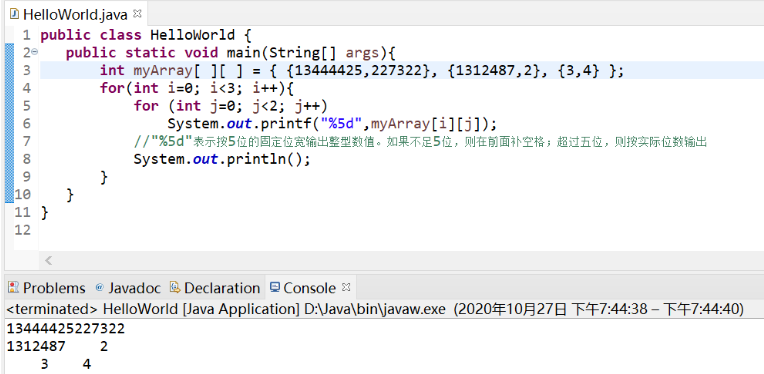Click the horizontal scrollbar left arrow
The image size is (764, 374).
click(48, 261)
